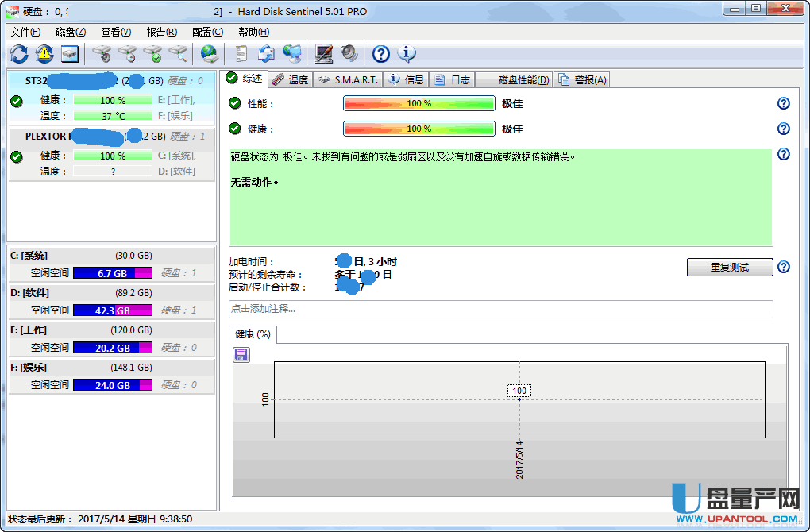Image resolution: width=810 pixels, height=532 pixels.
Task: Open the configuration monitor-with-pen toolbar icon
Action: (324, 53)
